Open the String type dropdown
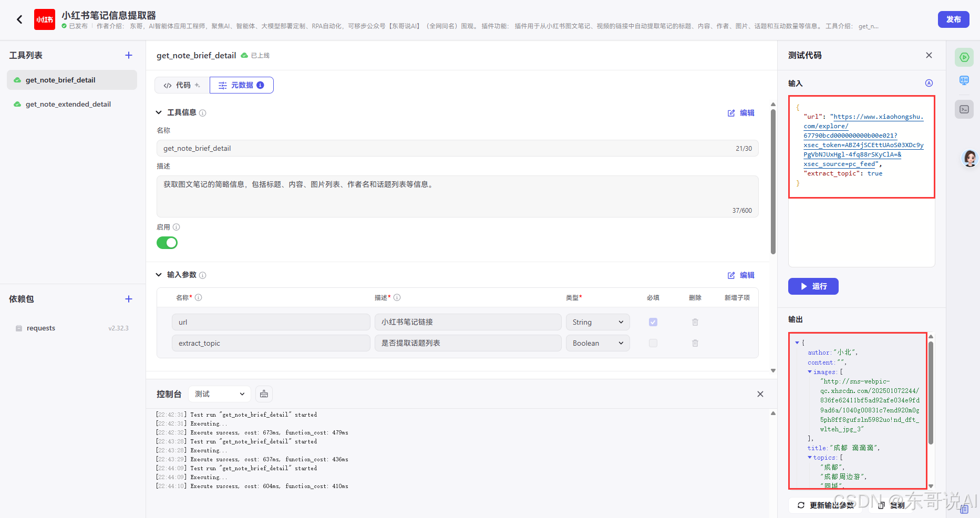Viewport: 980px width, 518px height. [x=597, y=322]
